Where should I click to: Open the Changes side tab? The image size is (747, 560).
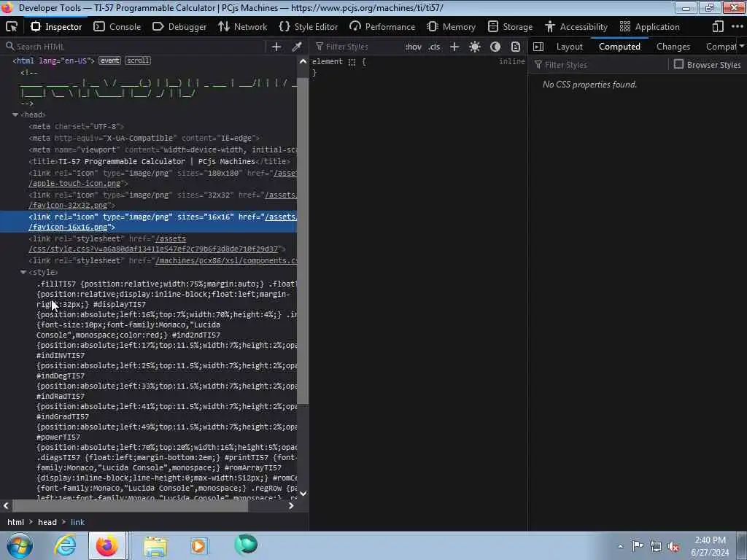click(x=673, y=47)
